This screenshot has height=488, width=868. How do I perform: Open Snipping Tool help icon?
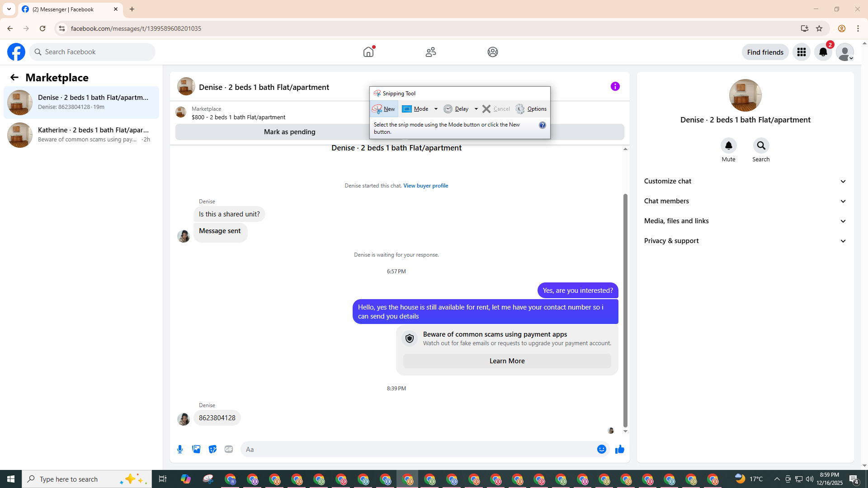[x=542, y=125]
